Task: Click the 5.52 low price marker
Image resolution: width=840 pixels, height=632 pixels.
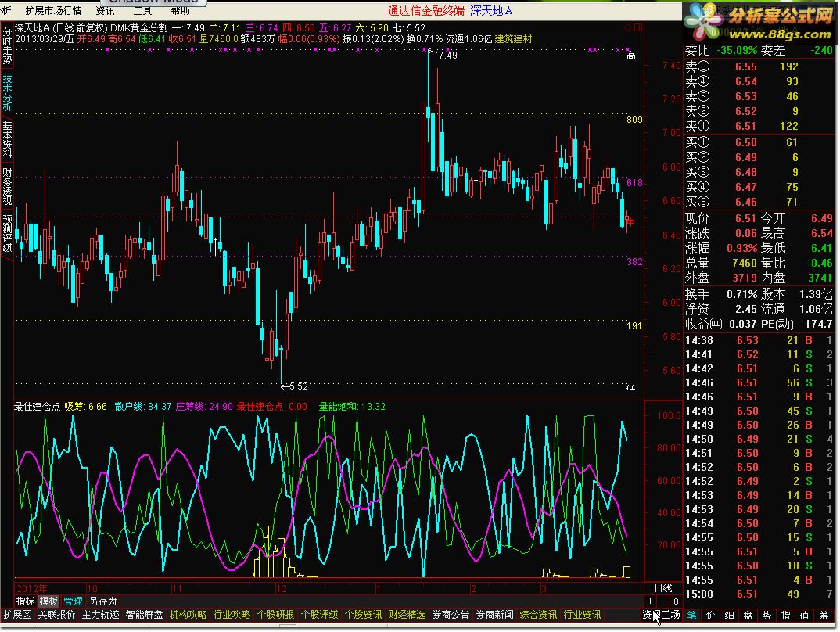Action: (299, 386)
